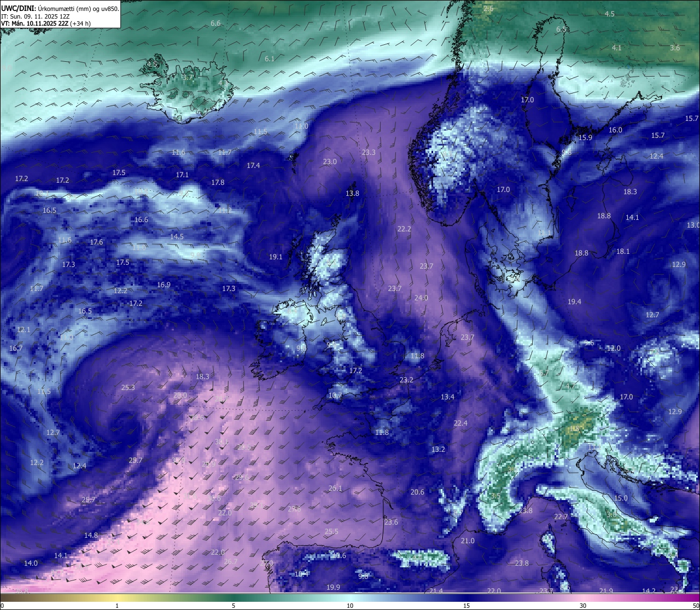Click the map value 17.6 in the western Atlantic
700x610 pixels.
(x=96, y=242)
